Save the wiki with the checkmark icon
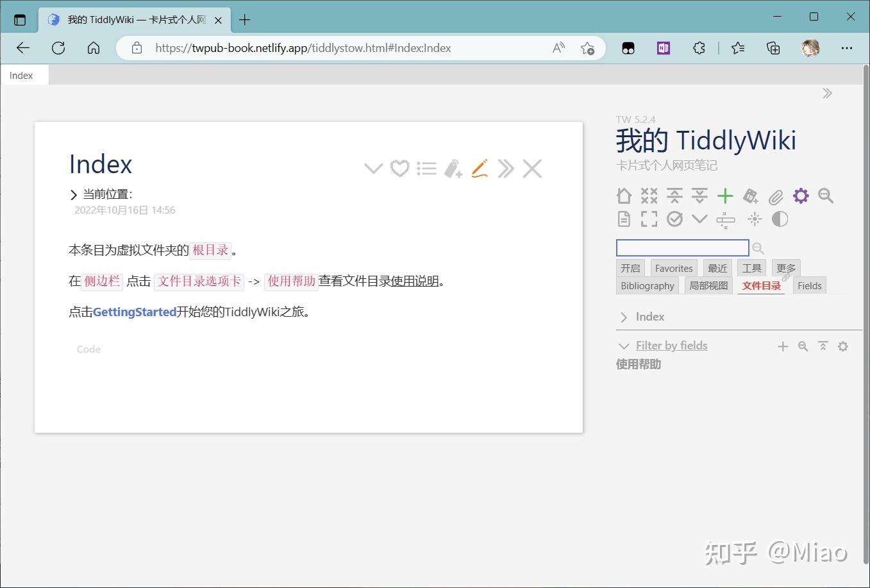Screen dimensions: 870x588 pos(674,219)
